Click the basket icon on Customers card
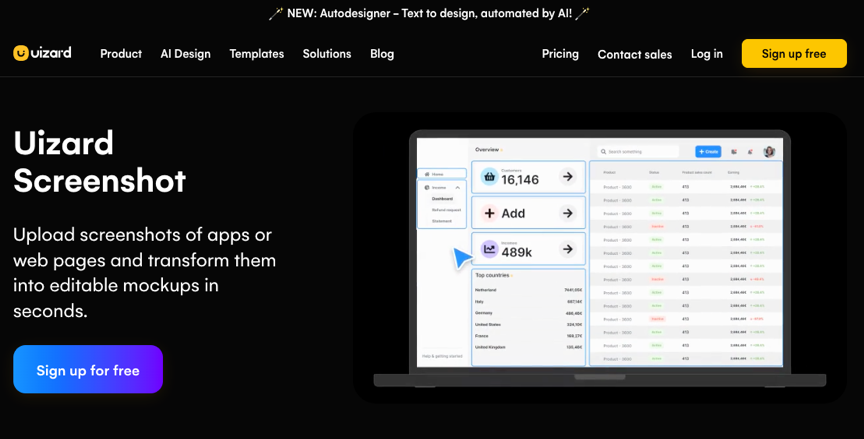The width and height of the screenshot is (864, 439). (489, 177)
